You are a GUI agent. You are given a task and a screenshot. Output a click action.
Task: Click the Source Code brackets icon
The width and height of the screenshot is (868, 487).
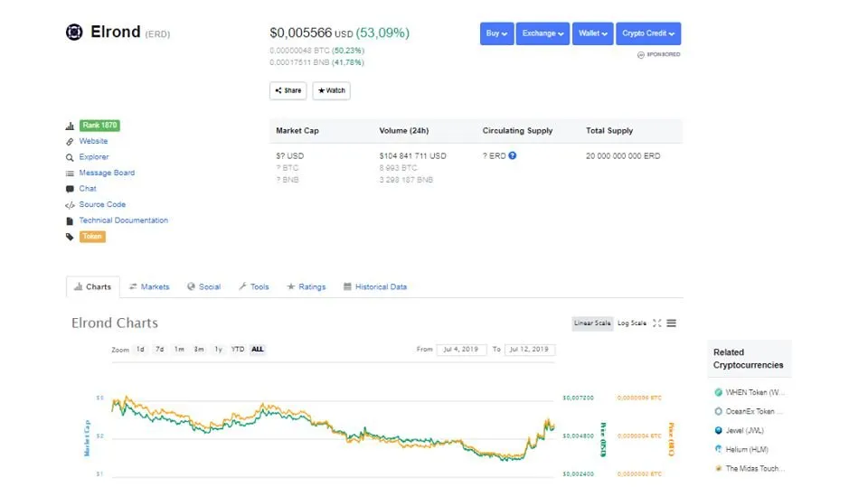point(70,205)
